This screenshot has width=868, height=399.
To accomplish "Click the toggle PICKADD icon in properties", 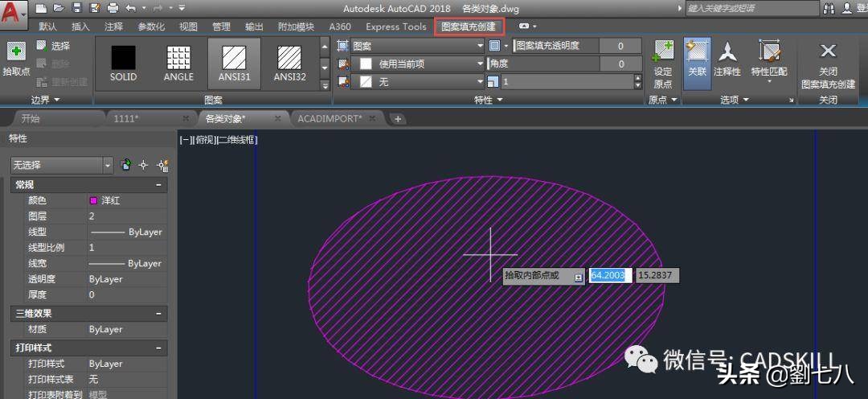I will (126, 165).
